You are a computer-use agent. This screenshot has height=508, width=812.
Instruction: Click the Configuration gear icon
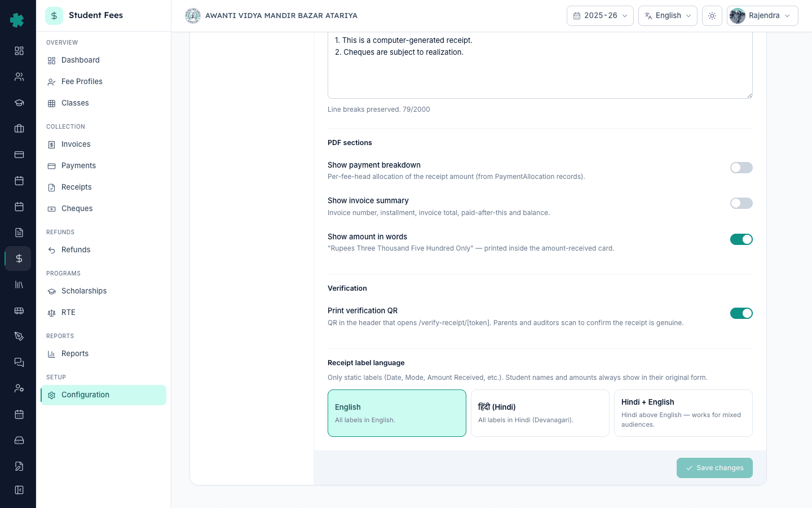(52, 395)
